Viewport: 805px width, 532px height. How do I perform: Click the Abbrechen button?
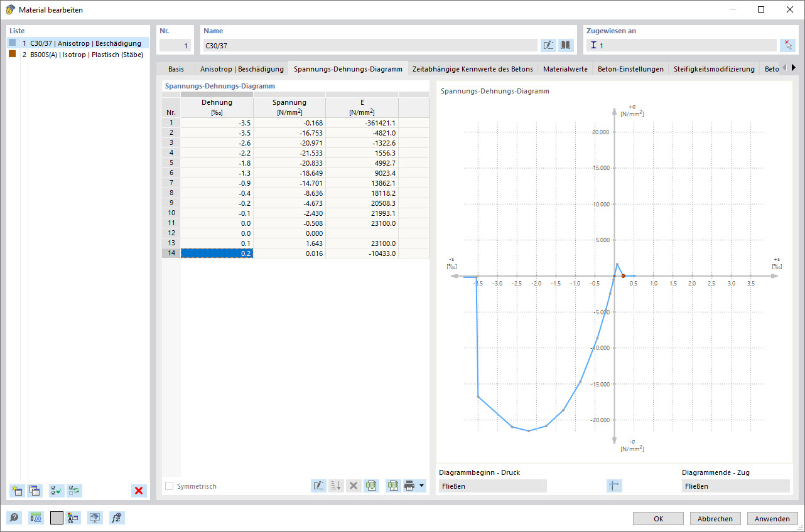(x=715, y=519)
